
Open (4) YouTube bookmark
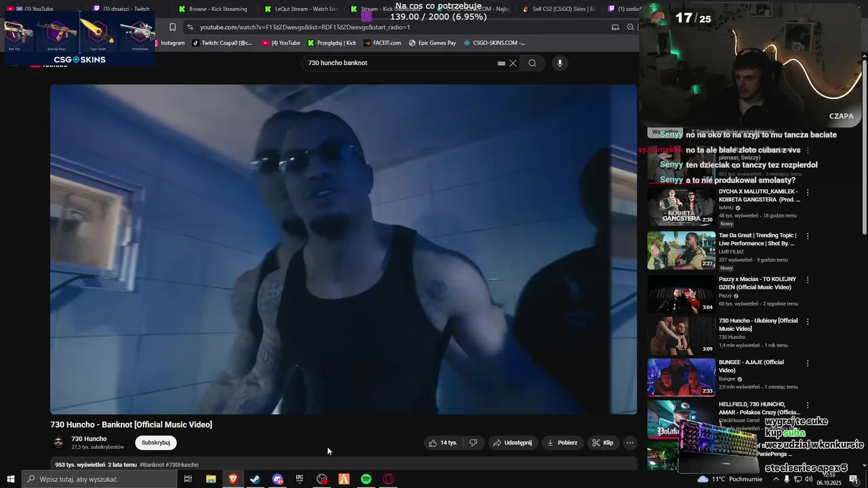click(280, 43)
